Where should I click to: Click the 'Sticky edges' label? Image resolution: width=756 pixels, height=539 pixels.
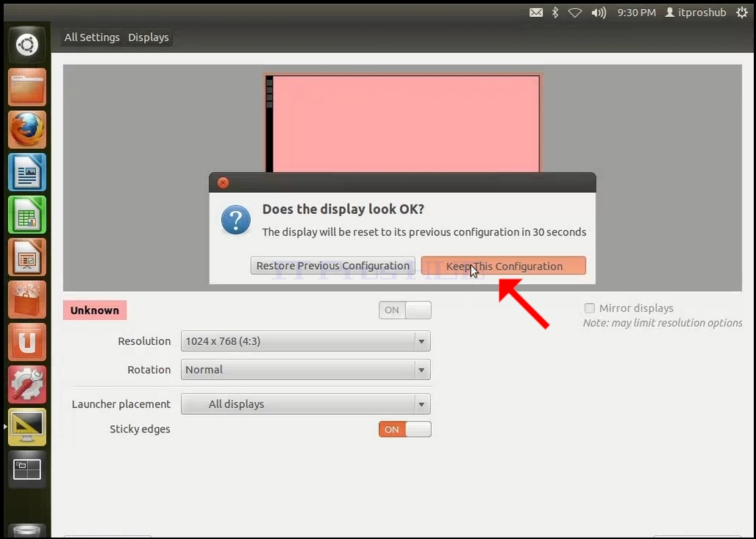(x=140, y=429)
